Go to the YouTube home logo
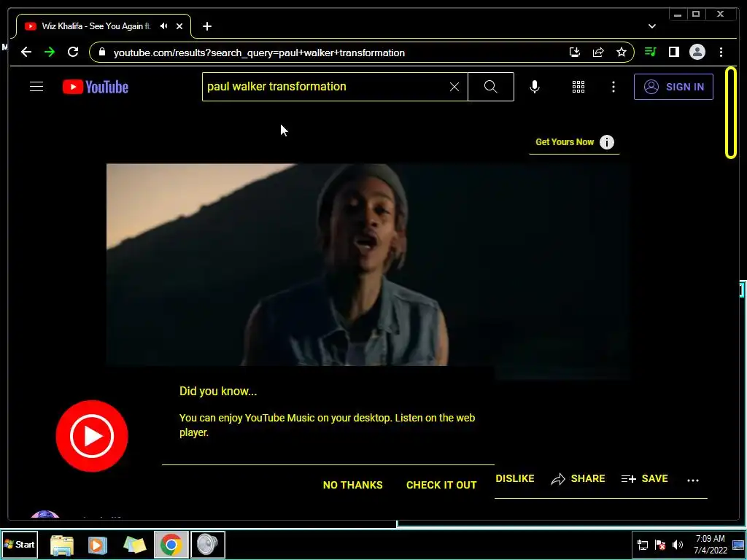 point(96,87)
